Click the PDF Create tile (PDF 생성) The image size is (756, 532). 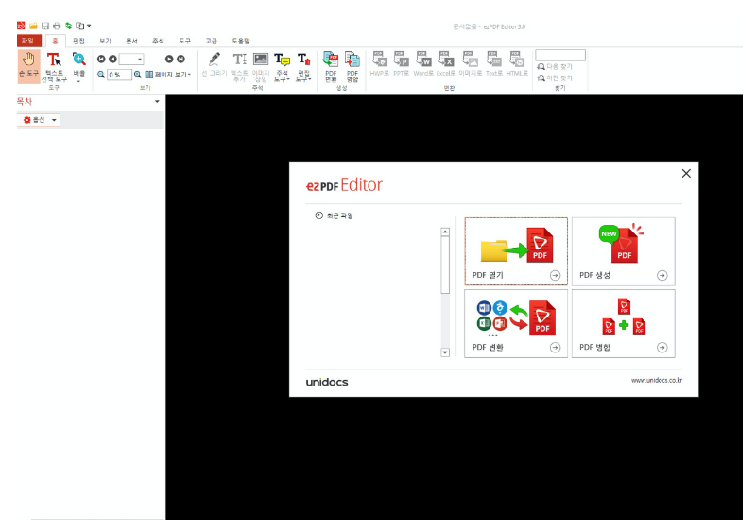click(624, 251)
